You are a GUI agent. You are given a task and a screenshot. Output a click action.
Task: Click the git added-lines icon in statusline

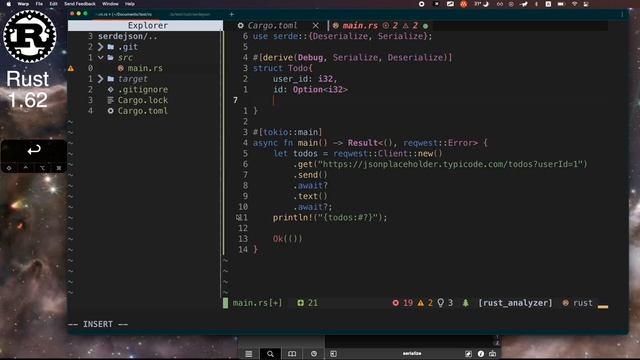click(x=300, y=303)
